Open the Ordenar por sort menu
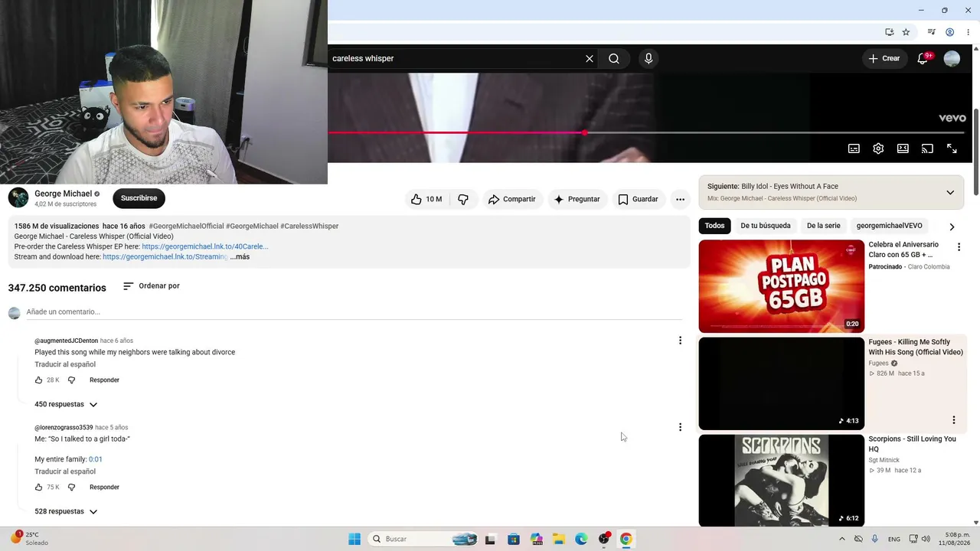 [x=152, y=285]
